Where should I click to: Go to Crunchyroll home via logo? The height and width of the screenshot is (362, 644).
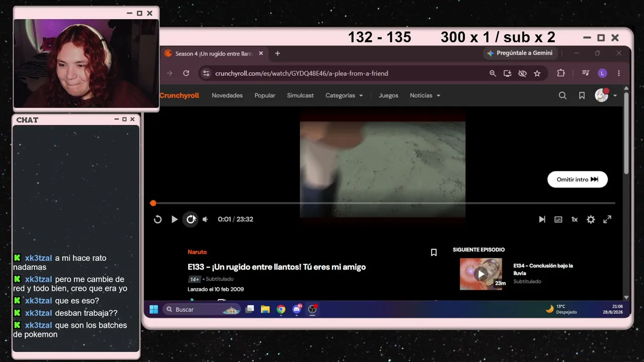click(179, 96)
